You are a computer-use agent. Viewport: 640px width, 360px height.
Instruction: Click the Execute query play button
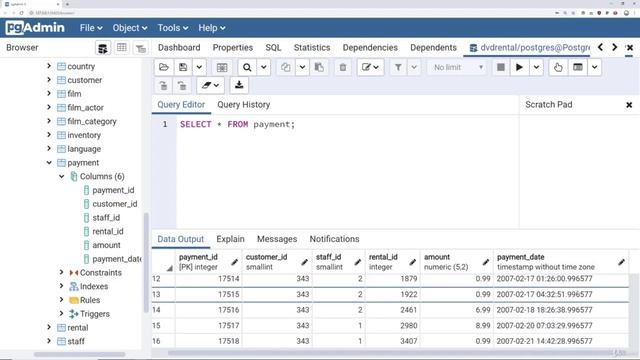pos(519,67)
